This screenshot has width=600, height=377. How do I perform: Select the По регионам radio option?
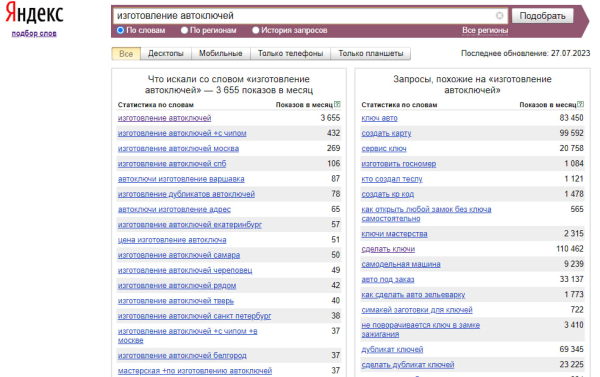(184, 30)
